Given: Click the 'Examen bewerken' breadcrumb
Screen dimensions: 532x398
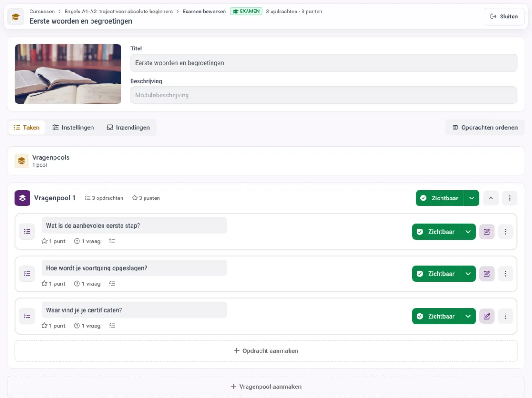Looking at the screenshot, I should pyautogui.click(x=204, y=12).
